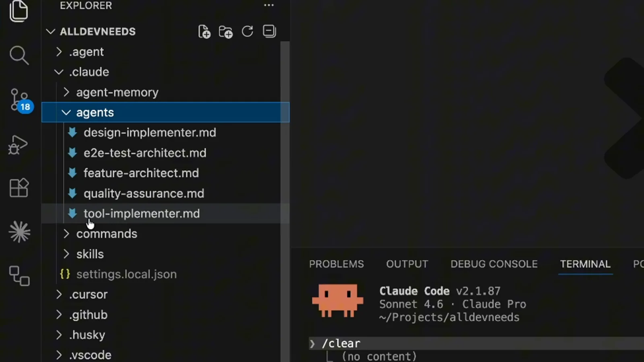Image resolution: width=644 pixels, height=362 pixels.
Task: Expand the .vscode folder
Action: click(x=59, y=355)
